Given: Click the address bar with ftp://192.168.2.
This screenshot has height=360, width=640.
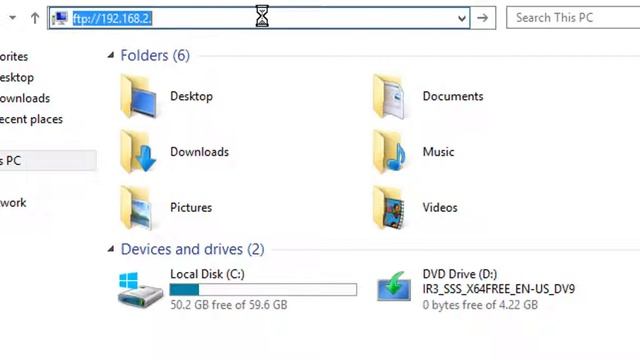Looking at the screenshot, I should [259, 18].
